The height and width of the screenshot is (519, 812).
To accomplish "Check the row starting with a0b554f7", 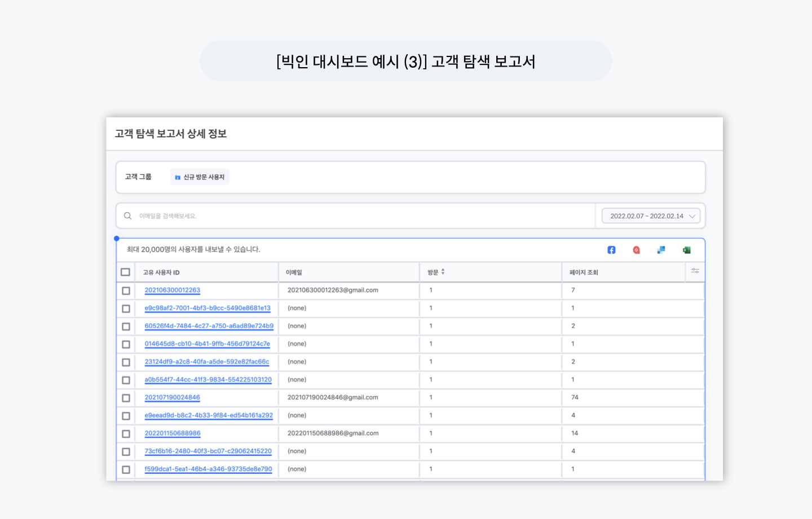I will 126,380.
